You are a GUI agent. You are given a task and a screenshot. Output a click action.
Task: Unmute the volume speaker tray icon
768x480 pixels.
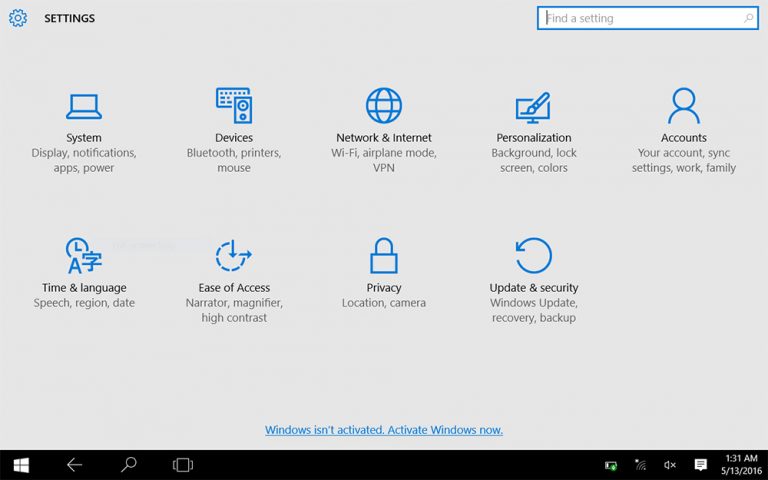coord(670,466)
